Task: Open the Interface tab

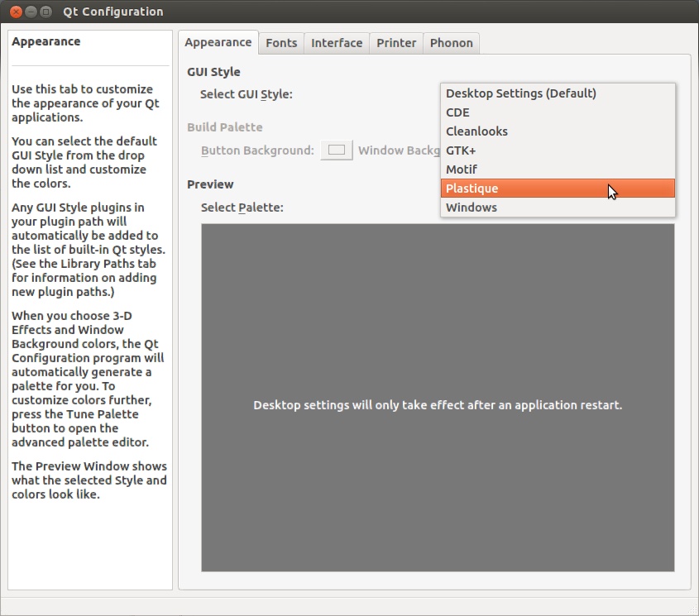Action: point(337,43)
